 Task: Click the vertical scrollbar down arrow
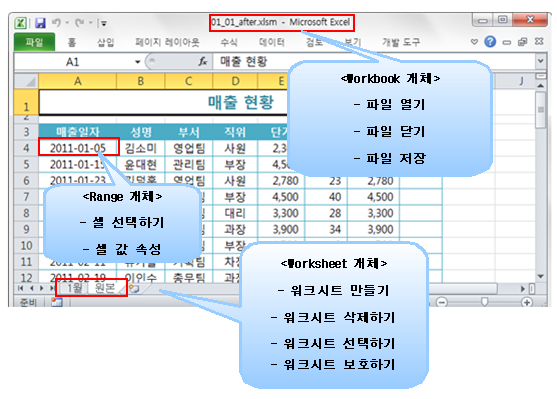pyautogui.click(x=540, y=276)
